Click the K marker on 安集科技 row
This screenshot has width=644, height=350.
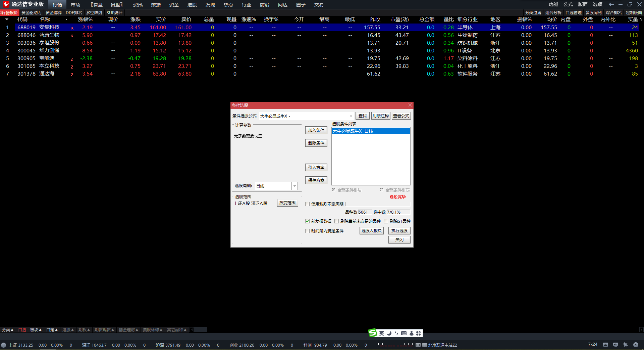pyautogui.click(x=72, y=28)
